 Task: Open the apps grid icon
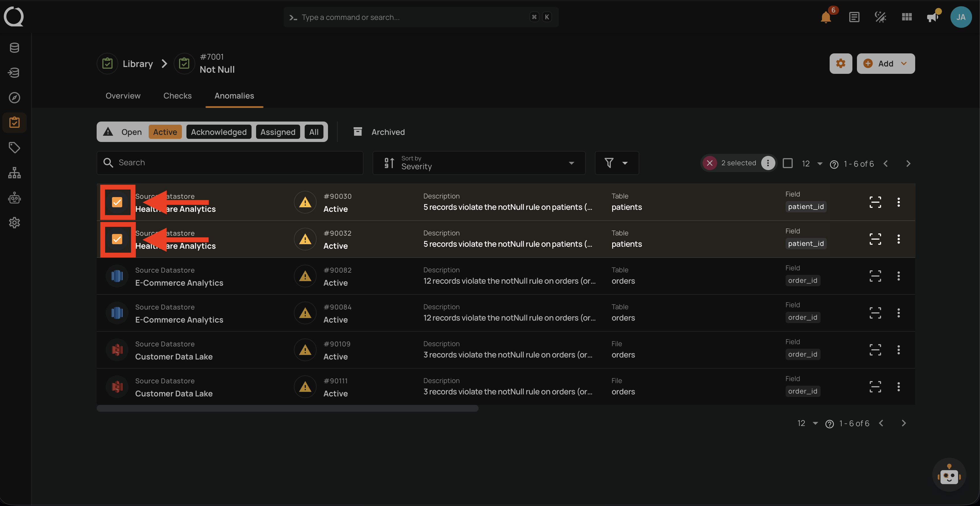coord(907,17)
